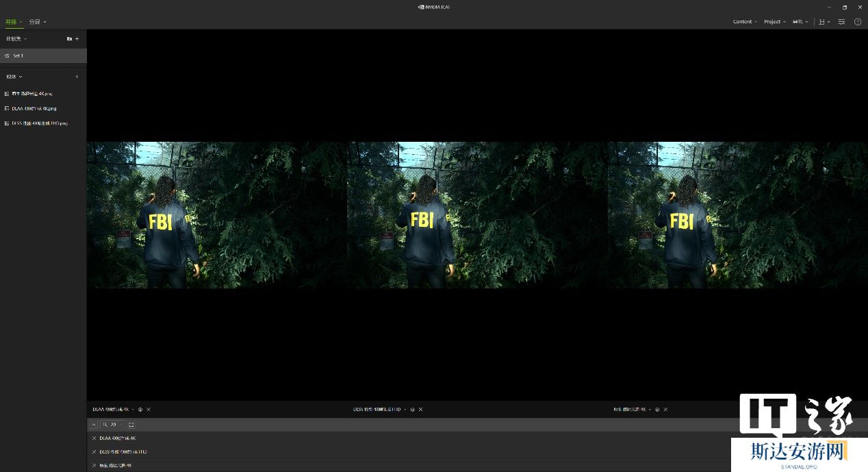Image resolution: width=868 pixels, height=472 pixels.
Task: Remove the DLAA 4K row from bottom list
Action: click(94, 438)
